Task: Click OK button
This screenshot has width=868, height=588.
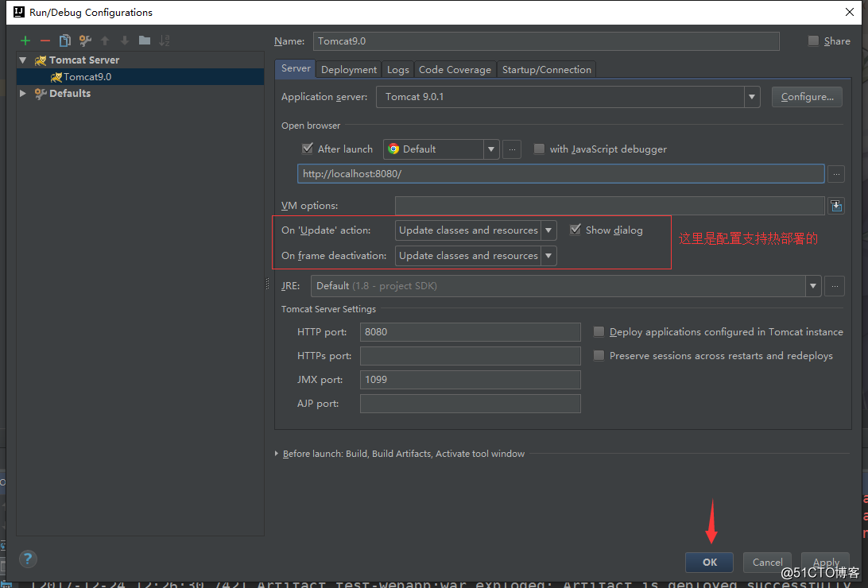Action: coord(710,562)
